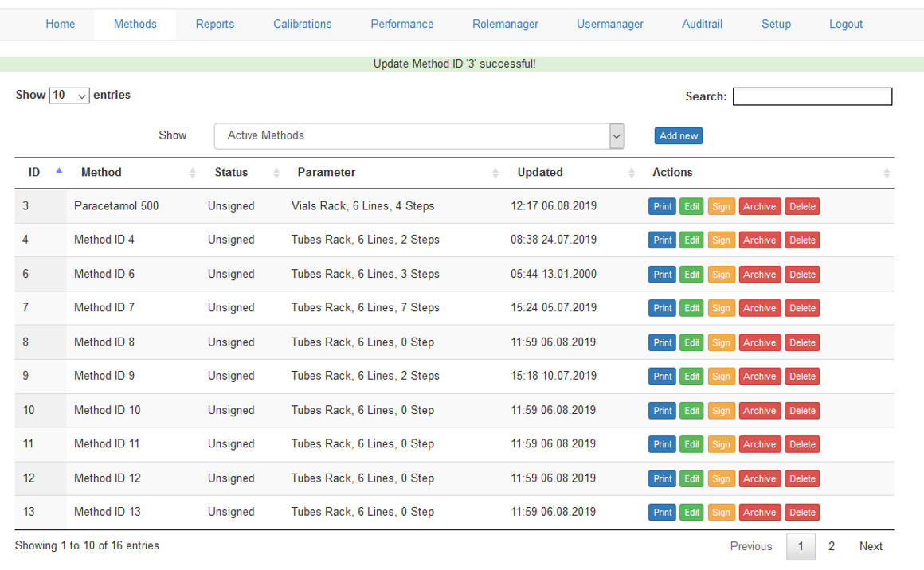Screen dimensions: 924x570
Task: Sort by the Method column header
Action: tap(101, 172)
